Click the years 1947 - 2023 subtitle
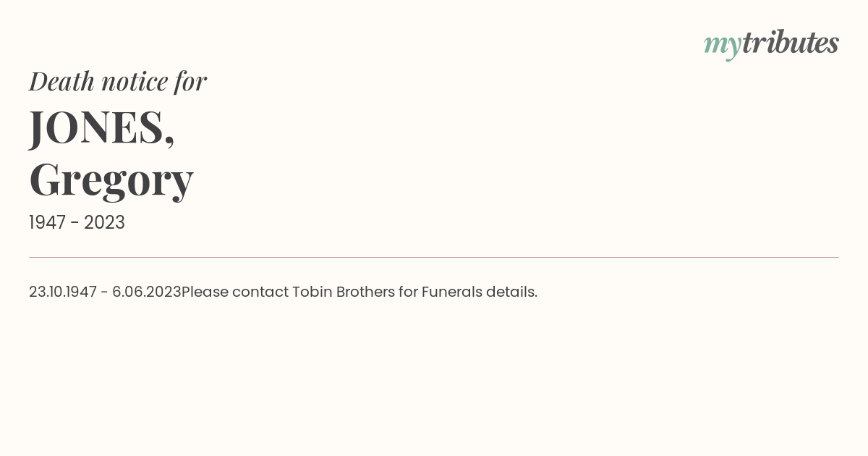Image resolution: width=868 pixels, height=456 pixels. coord(77,222)
